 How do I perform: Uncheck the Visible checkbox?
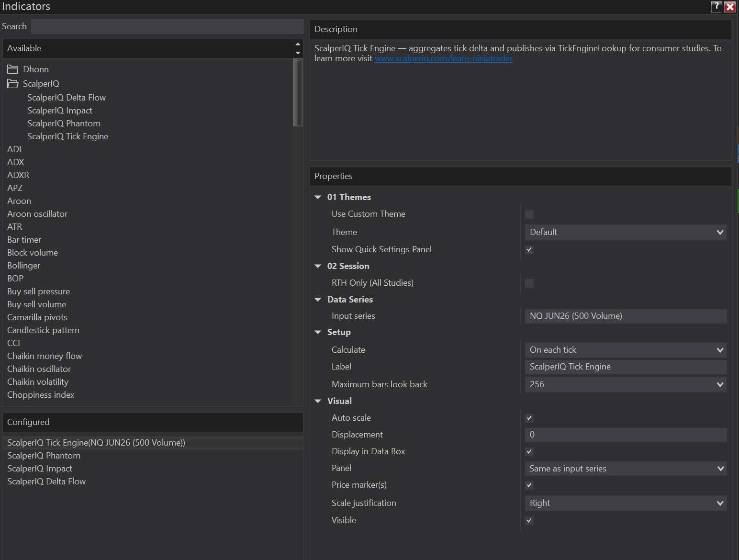tap(529, 521)
